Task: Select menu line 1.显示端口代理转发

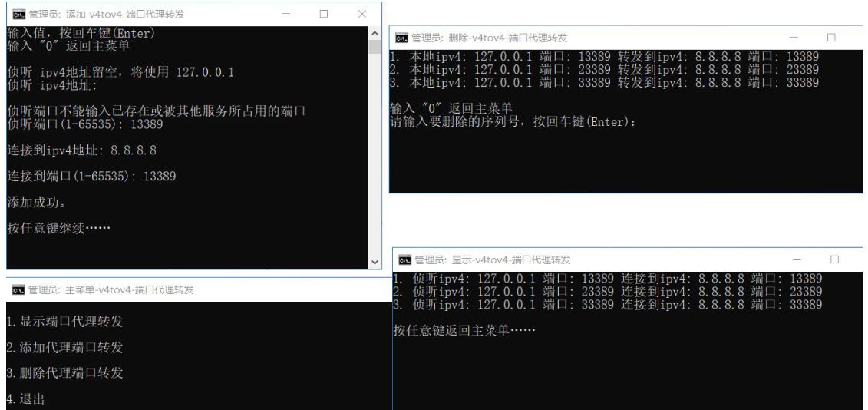Action: (64, 322)
